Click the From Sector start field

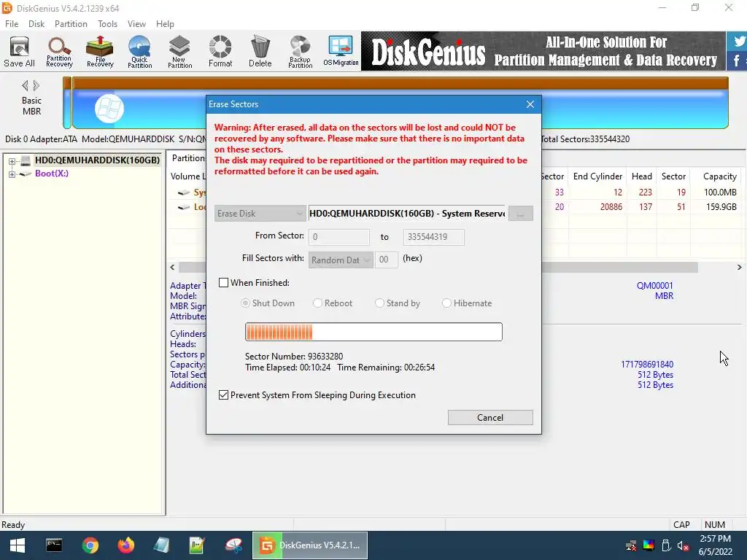pyautogui.click(x=338, y=237)
